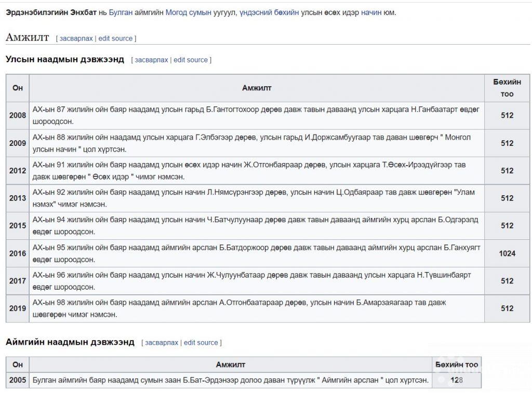Click засварлах next to Улсын наадмын дэвжээнд

pos(151,60)
